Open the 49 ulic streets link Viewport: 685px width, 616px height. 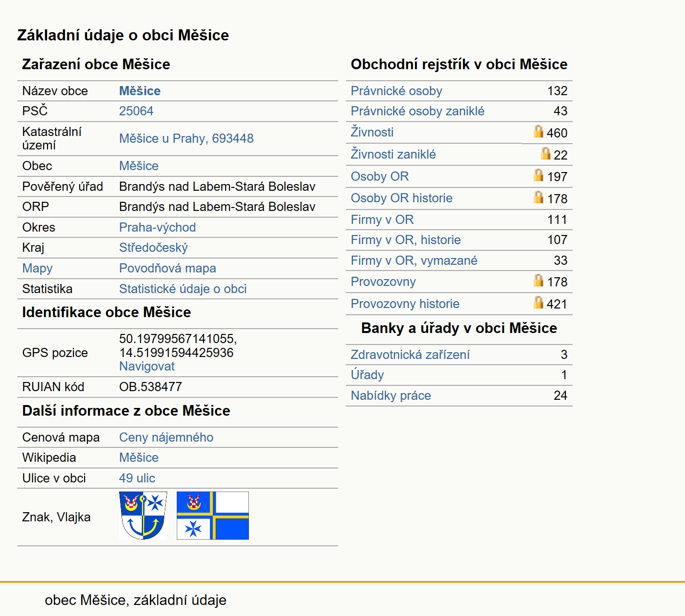pyautogui.click(x=137, y=478)
